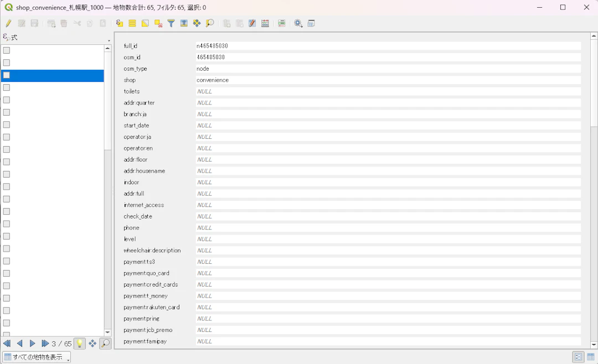Deselect all features icon
Image resolution: width=598 pixels, height=364 pixels.
coord(158,23)
